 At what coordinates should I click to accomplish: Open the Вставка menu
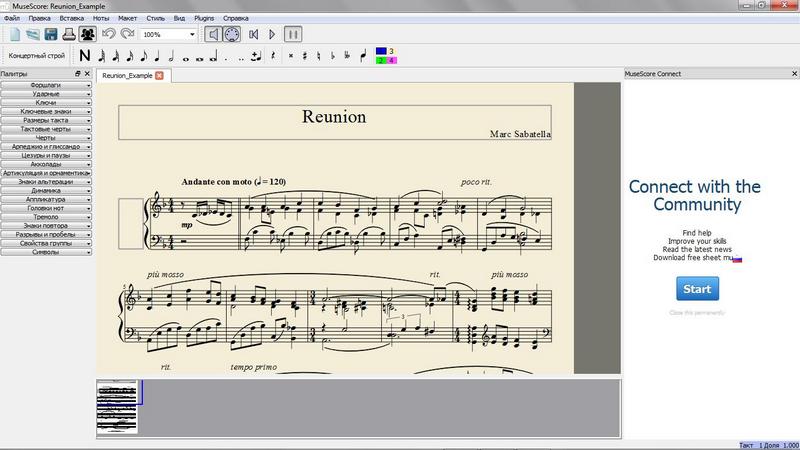pyautogui.click(x=72, y=18)
